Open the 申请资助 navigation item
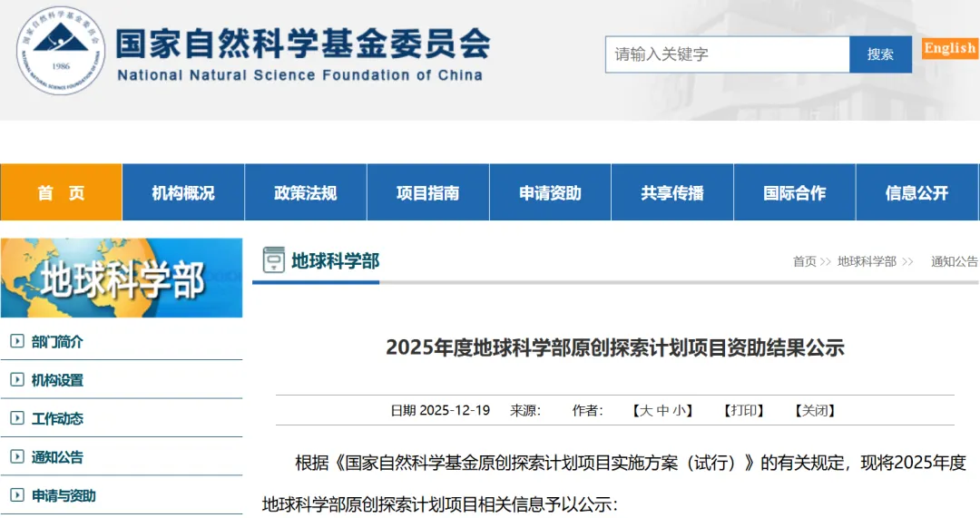The width and height of the screenshot is (980, 518). point(551,192)
